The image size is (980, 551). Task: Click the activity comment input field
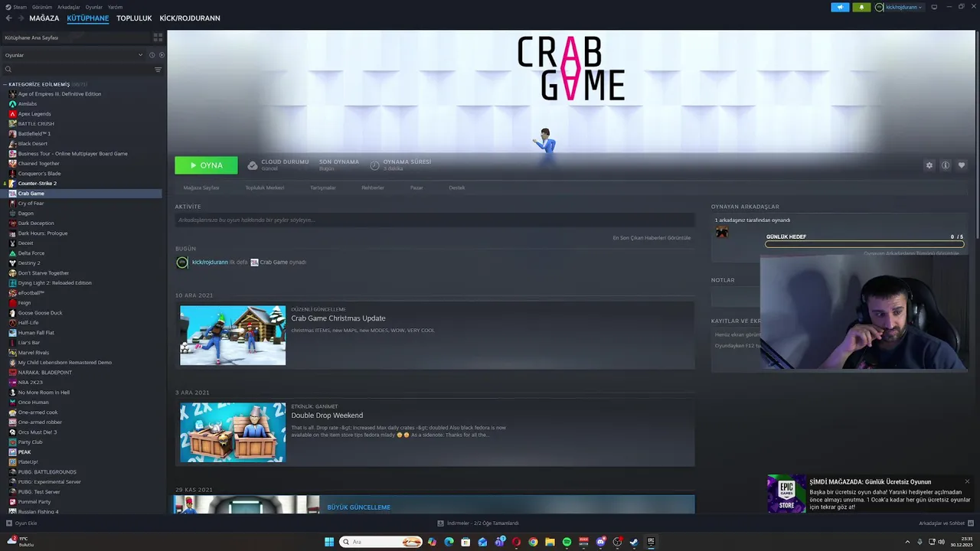434,220
